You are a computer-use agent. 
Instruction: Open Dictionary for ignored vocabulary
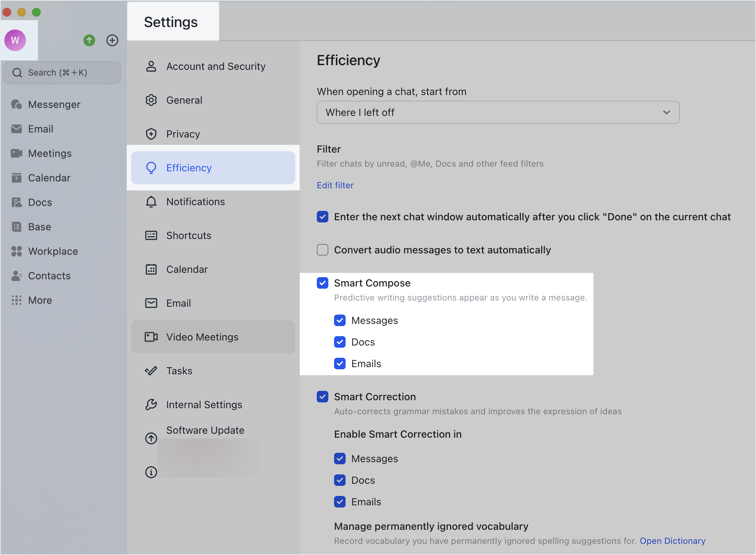tap(672, 541)
